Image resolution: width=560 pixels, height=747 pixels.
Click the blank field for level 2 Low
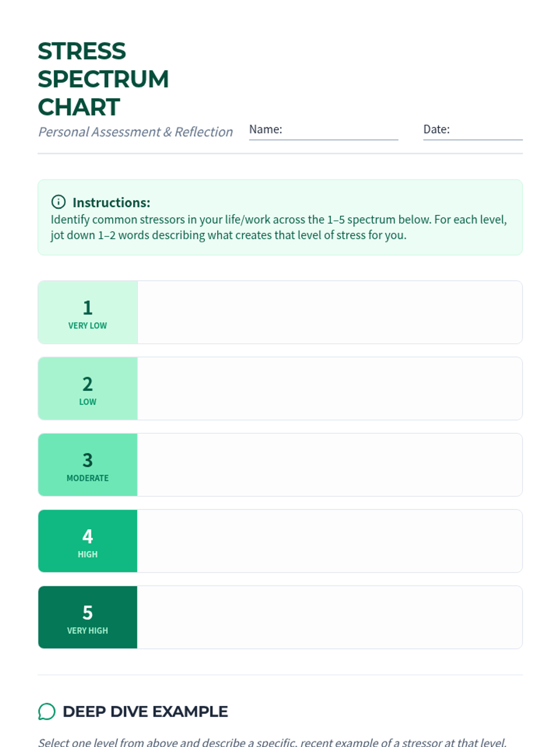tap(329, 388)
